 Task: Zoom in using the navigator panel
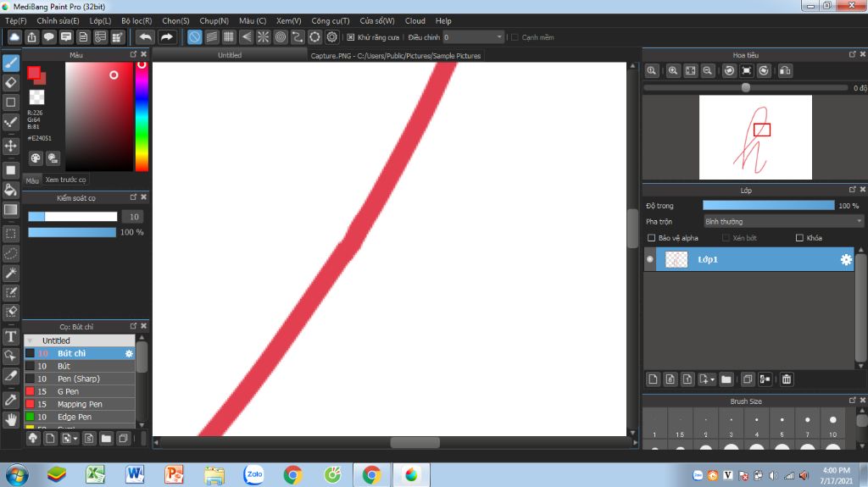(673, 71)
